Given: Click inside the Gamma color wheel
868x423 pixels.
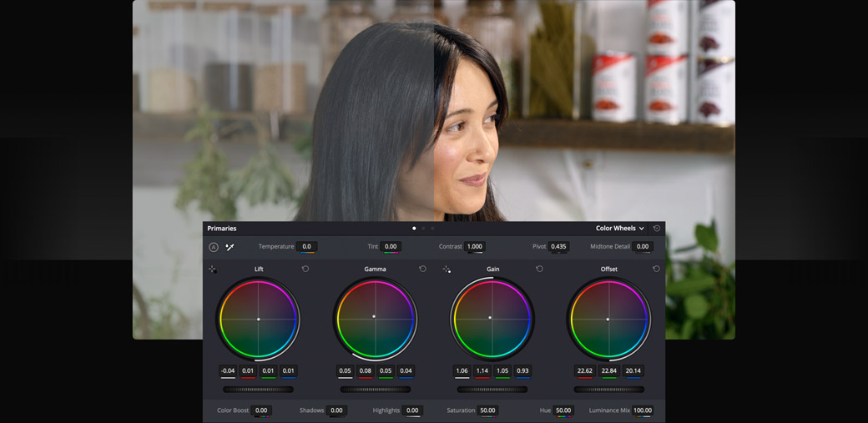Looking at the screenshot, I should point(375,319).
